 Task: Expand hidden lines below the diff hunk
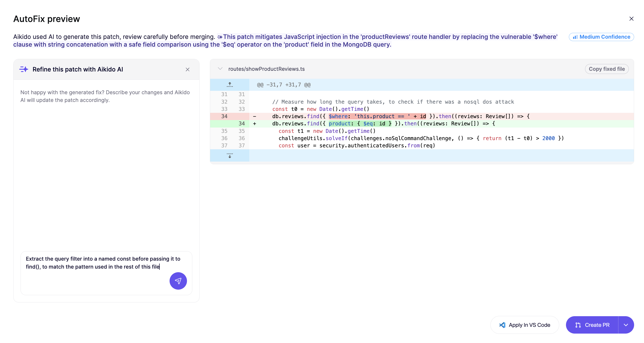(229, 156)
